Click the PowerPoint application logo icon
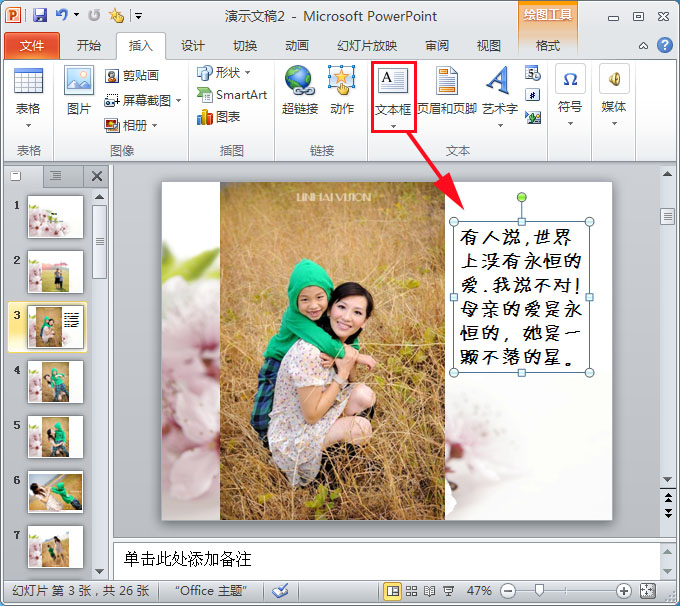 (x=13, y=16)
